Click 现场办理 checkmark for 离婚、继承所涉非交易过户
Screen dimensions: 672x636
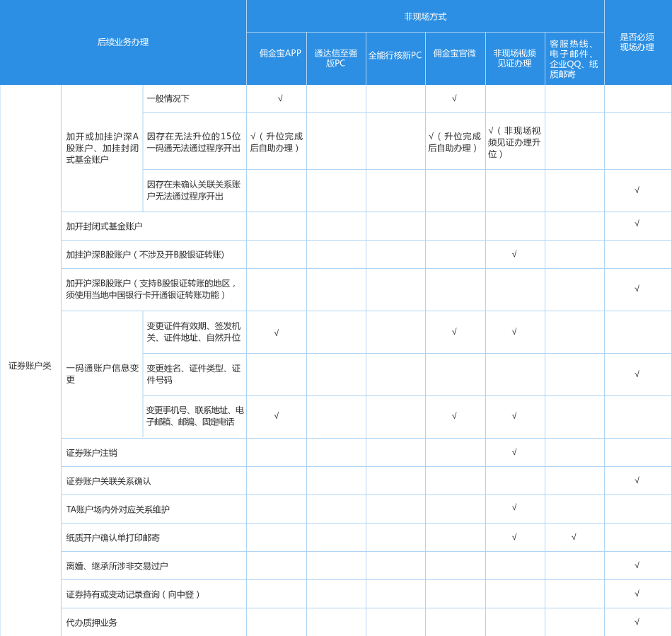click(637, 565)
